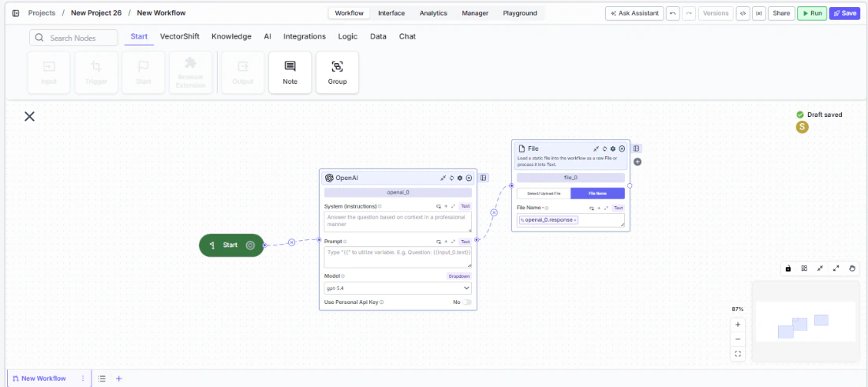This screenshot has height=387, width=868.
Task: Zoom in with the plus button
Action: point(737,325)
